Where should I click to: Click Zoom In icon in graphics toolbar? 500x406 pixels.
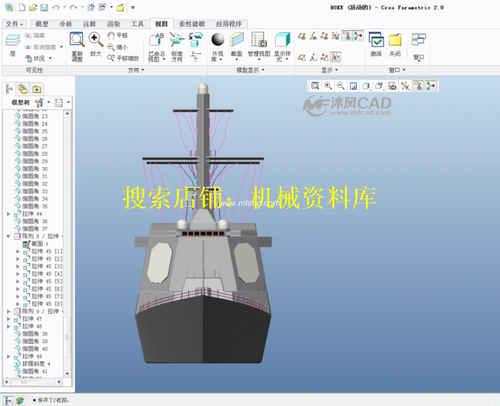[328, 86]
